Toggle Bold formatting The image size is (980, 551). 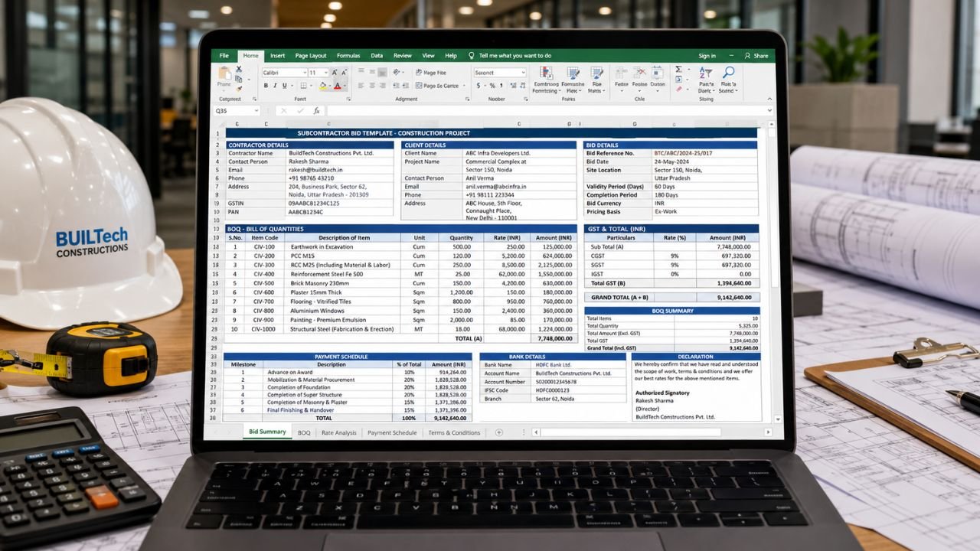266,86
